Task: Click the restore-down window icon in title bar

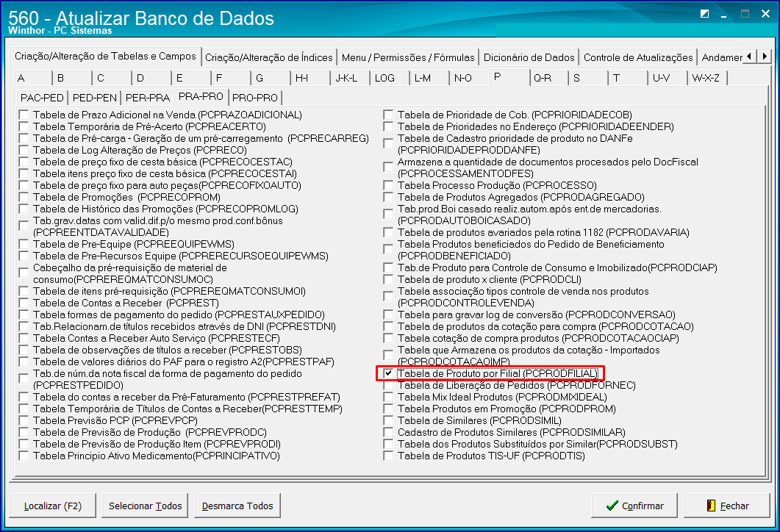Action: 704,14
